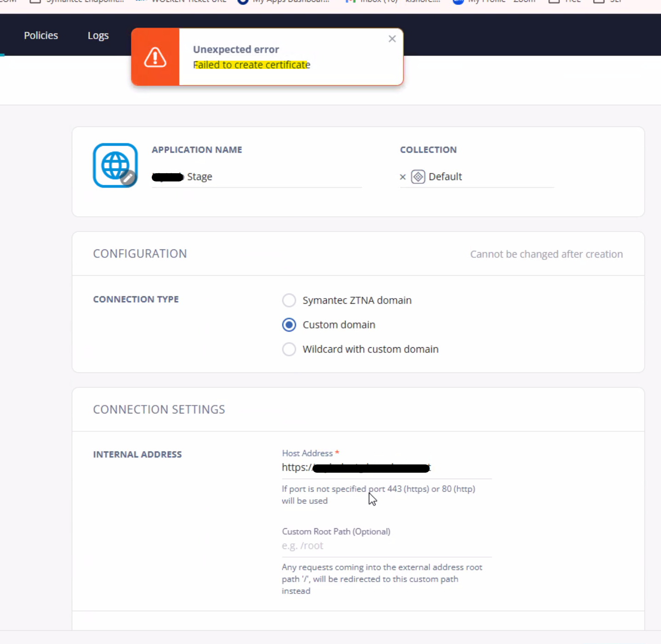Select Custom domain radio button
The height and width of the screenshot is (644, 661).
(289, 325)
